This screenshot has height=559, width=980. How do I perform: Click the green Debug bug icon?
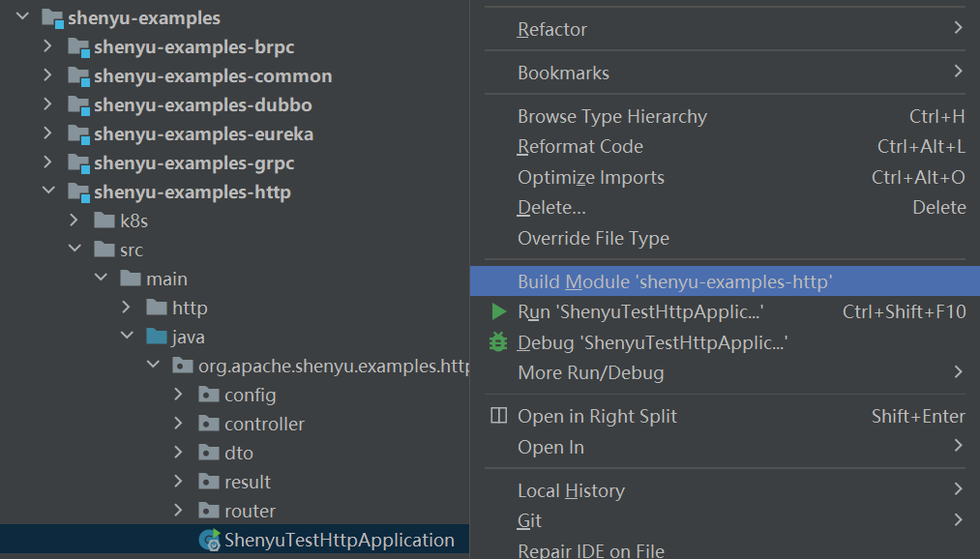[x=498, y=341]
